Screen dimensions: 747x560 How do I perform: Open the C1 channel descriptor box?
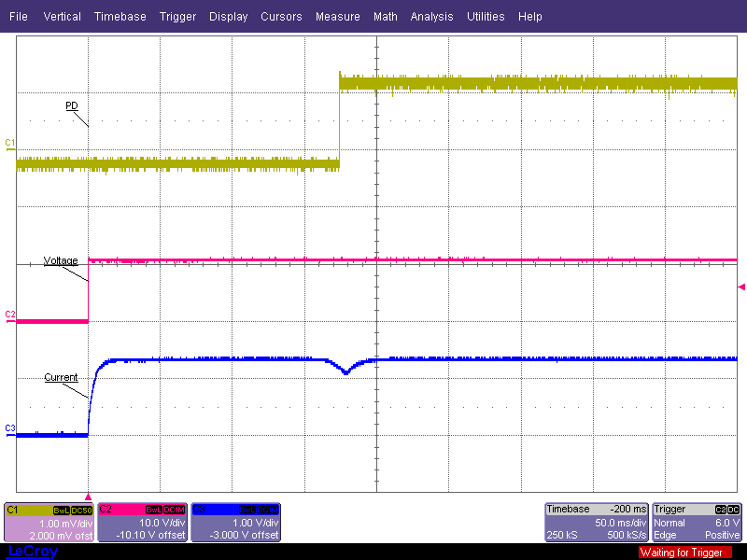[49, 523]
